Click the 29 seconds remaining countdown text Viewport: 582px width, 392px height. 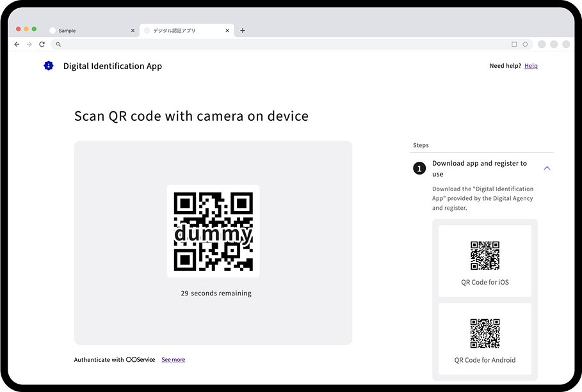click(x=213, y=293)
